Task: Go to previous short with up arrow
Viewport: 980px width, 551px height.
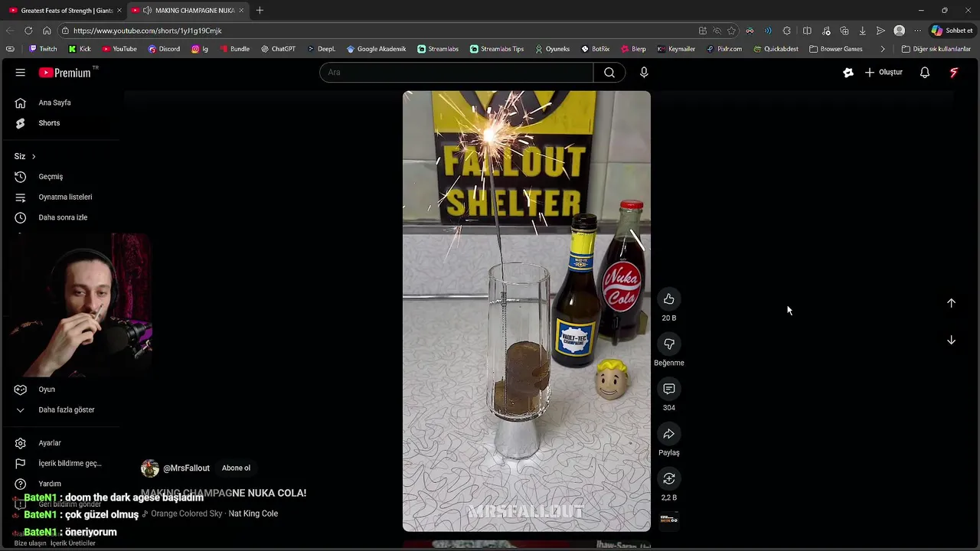Action: click(x=951, y=303)
